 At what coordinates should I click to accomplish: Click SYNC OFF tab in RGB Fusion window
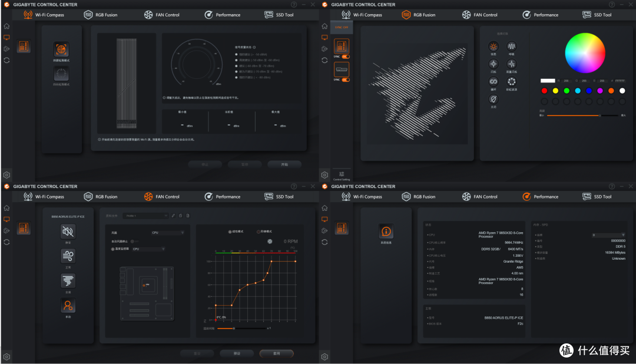coord(342,27)
